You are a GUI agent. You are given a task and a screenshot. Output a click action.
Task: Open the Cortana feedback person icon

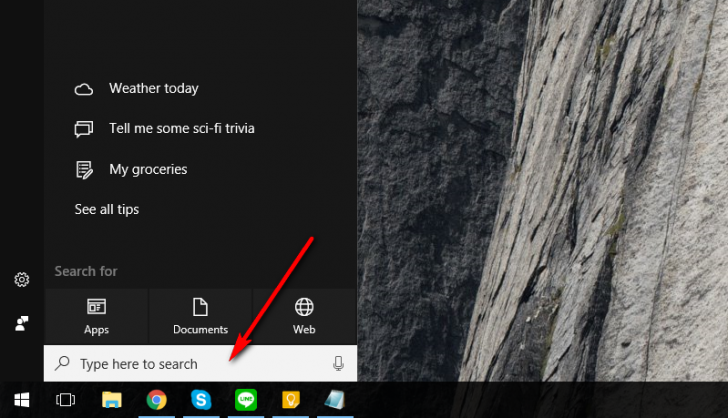pyautogui.click(x=22, y=323)
